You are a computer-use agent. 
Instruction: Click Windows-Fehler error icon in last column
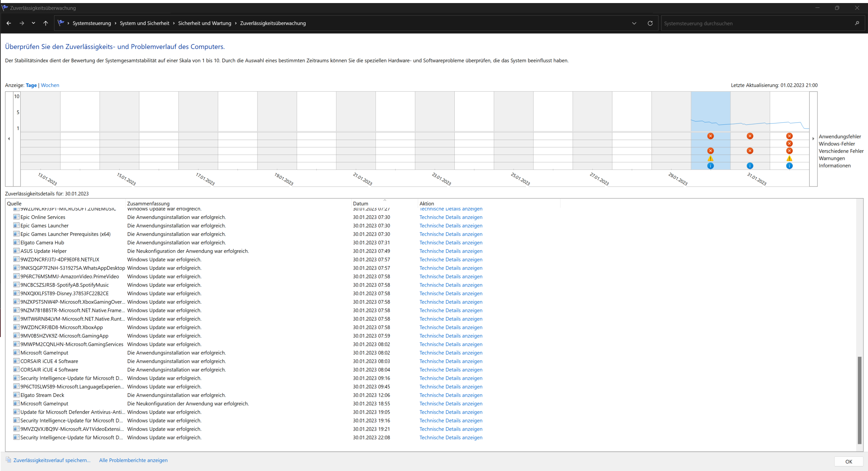pos(789,143)
